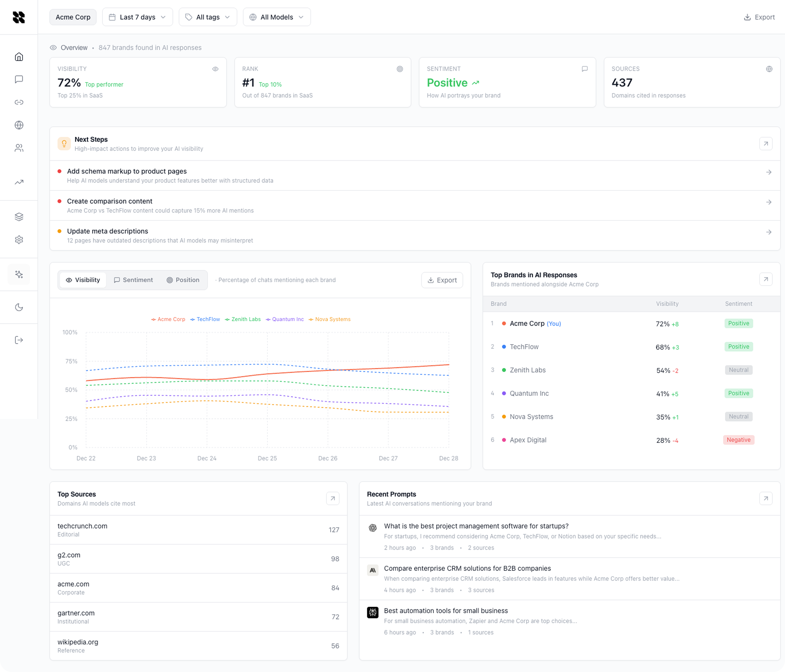The height and width of the screenshot is (672, 785).
Task: Open the Prompts chat icon in sidebar
Action: [x=19, y=79]
